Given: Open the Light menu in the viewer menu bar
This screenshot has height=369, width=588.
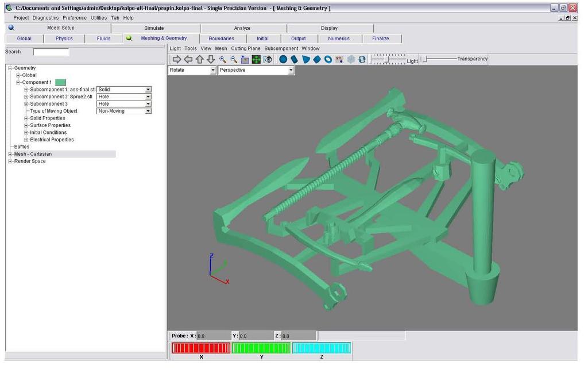Looking at the screenshot, I should pos(175,48).
